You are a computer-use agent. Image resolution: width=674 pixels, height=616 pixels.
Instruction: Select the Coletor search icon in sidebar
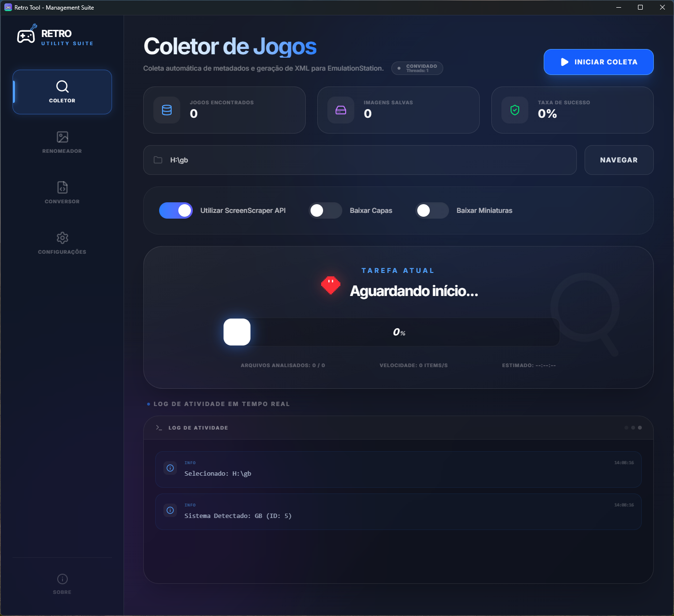tap(62, 86)
